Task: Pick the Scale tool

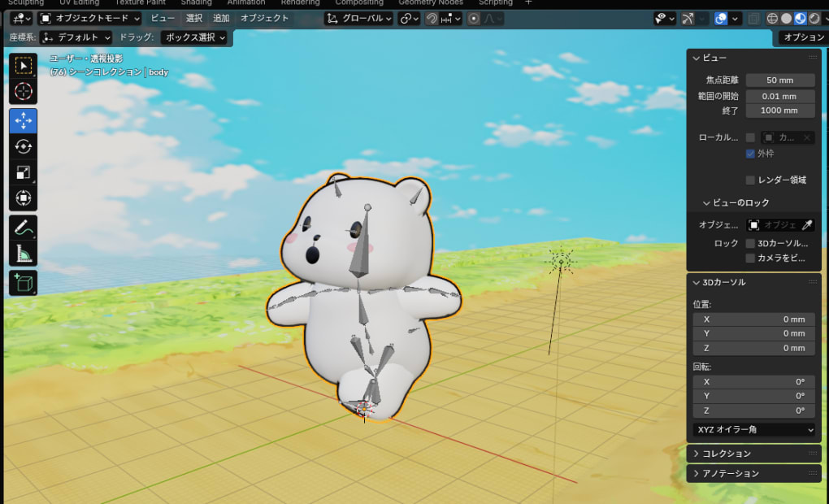Action: click(x=23, y=172)
